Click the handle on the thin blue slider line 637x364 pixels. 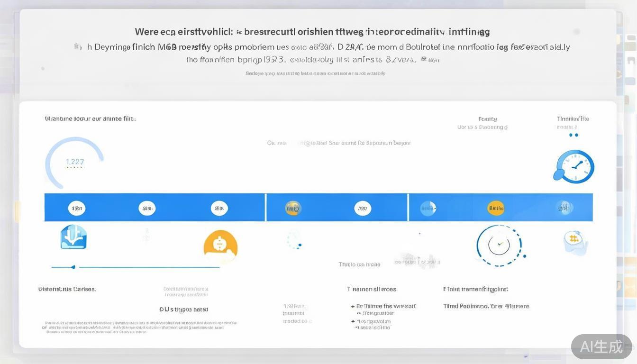point(73,267)
